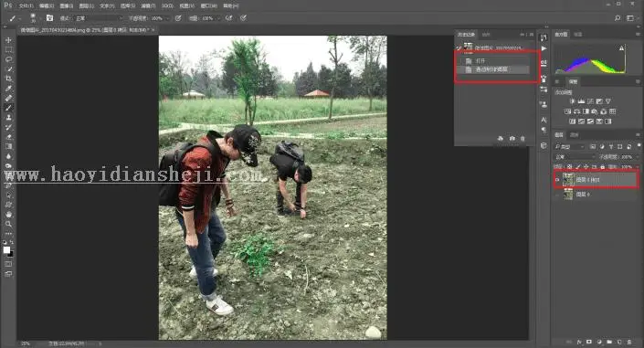Create new snapshot in History panel

tap(512, 139)
